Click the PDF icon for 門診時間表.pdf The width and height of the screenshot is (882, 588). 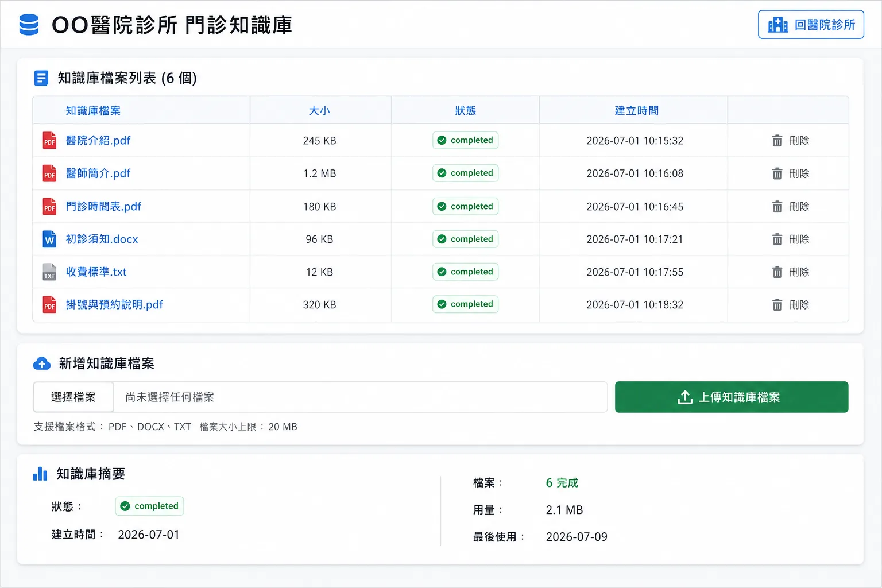click(x=50, y=207)
